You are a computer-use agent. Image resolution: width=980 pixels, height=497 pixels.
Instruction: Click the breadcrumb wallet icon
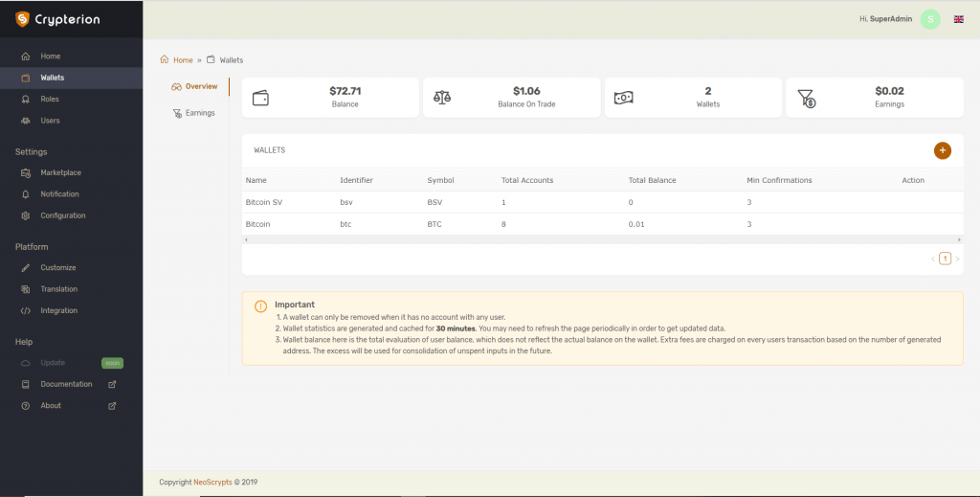(211, 59)
